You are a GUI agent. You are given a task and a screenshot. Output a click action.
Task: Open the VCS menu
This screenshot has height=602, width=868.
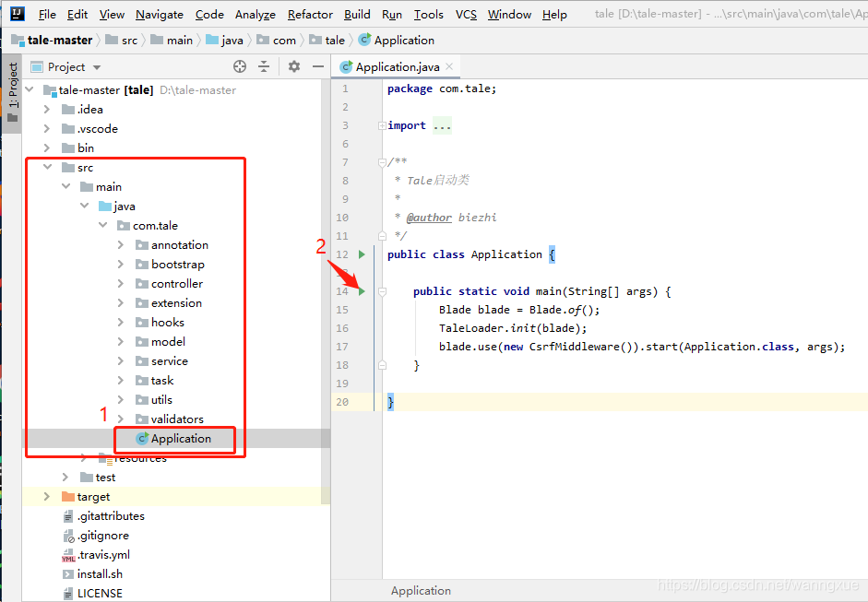466,15
